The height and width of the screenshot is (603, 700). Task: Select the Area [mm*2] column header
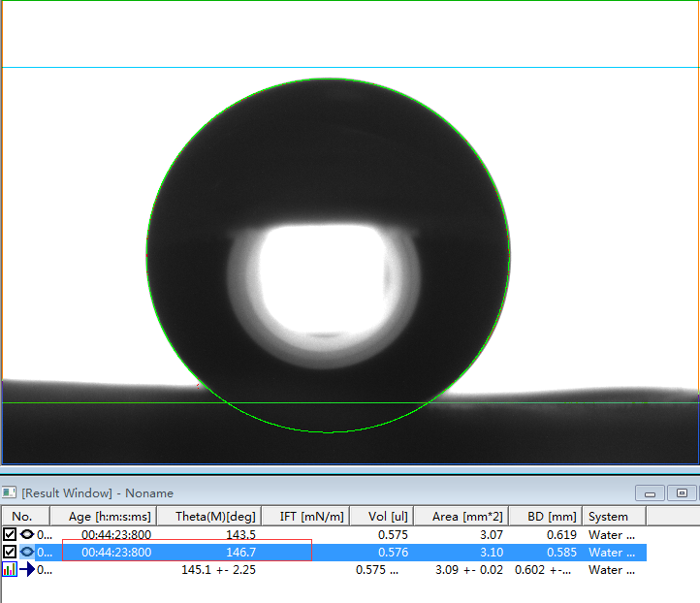pyautogui.click(x=467, y=517)
